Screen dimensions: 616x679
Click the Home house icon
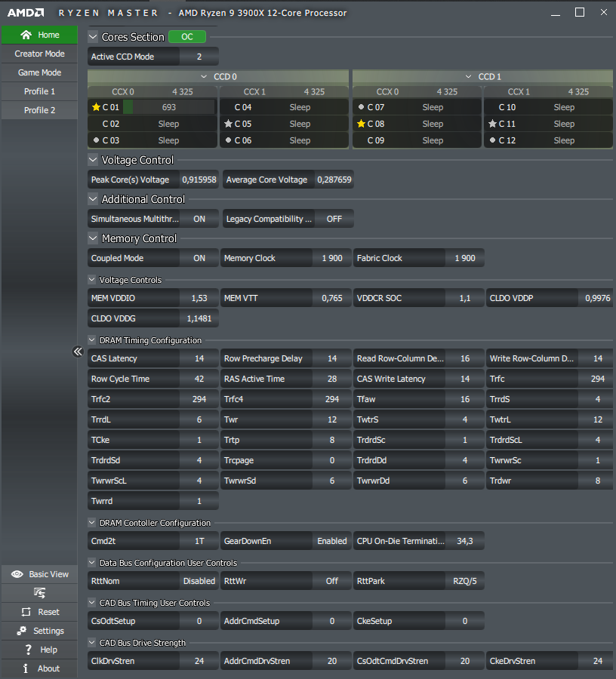pyautogui.click(x=26, y=35)
